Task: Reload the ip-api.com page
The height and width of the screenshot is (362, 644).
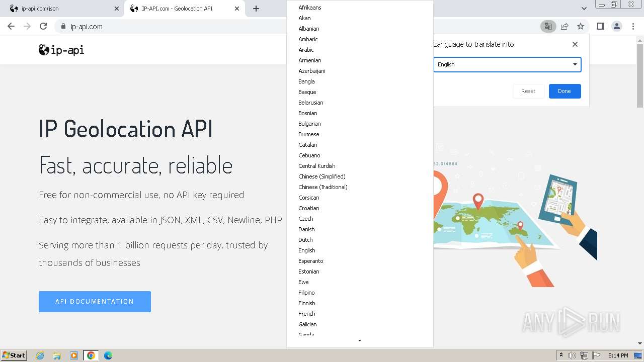Action: pyautogui.click(x=43, y=27)
